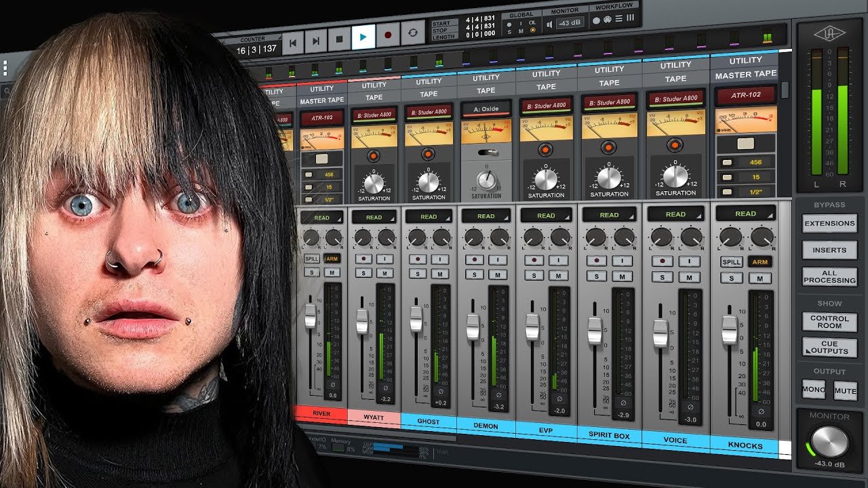Stop playback with the square stop button
This screenshot has height=488, width=868.
[339, 39]
